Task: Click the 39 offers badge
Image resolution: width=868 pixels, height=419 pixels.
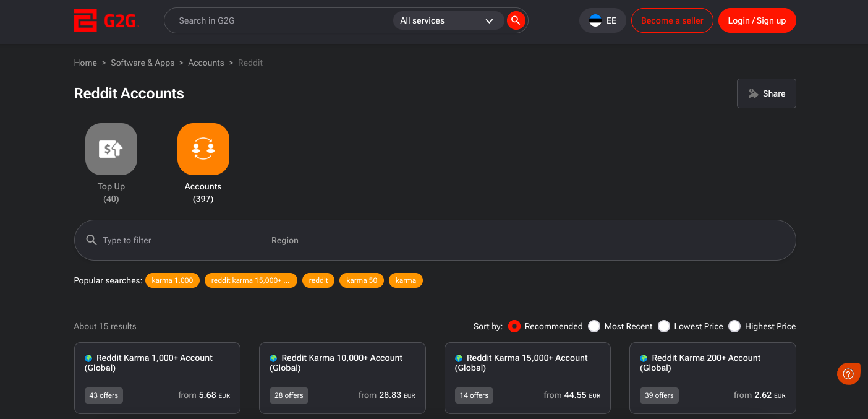Action: point(659,395)
